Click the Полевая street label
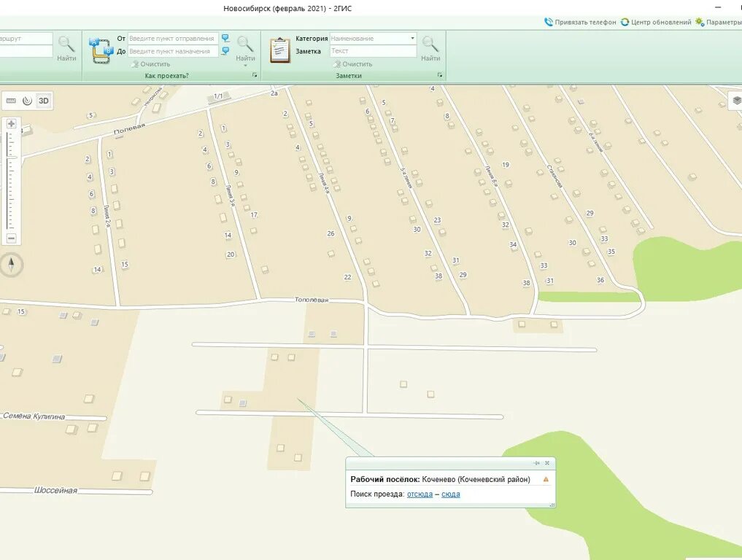 129,129
